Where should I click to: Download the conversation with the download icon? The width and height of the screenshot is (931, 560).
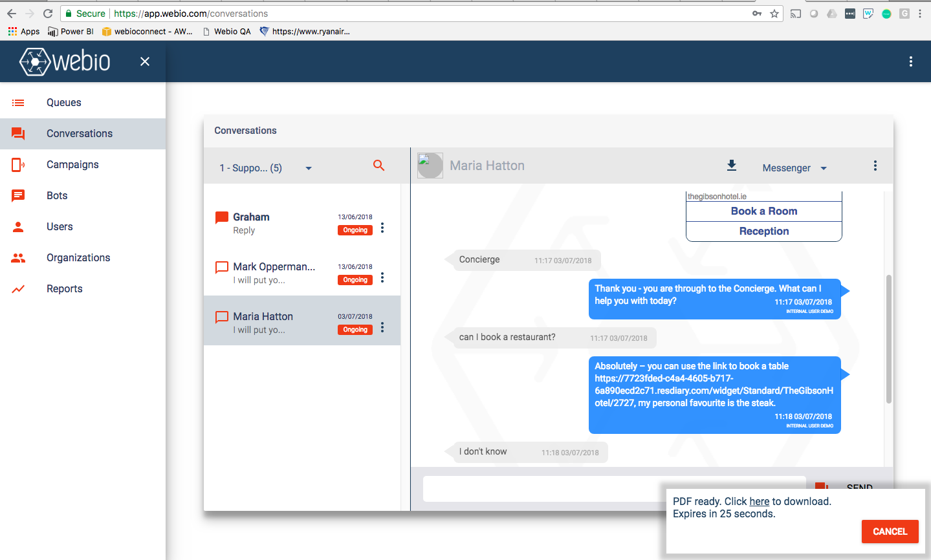[732, 166]
